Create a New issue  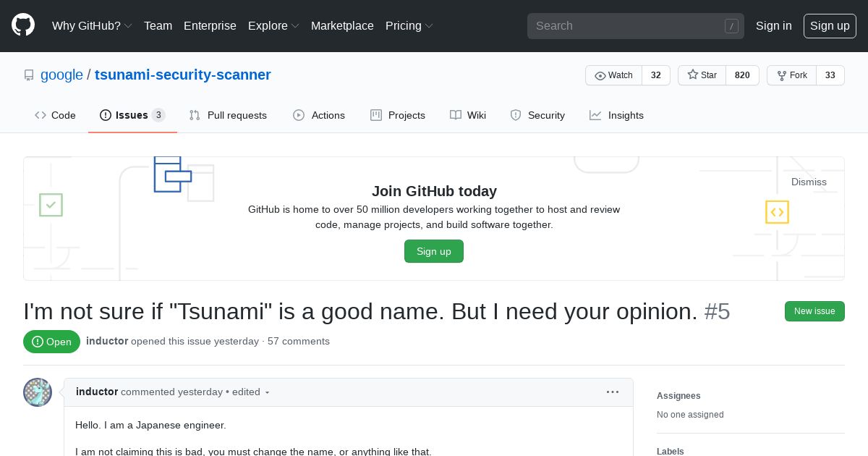(x=814, y=311)
